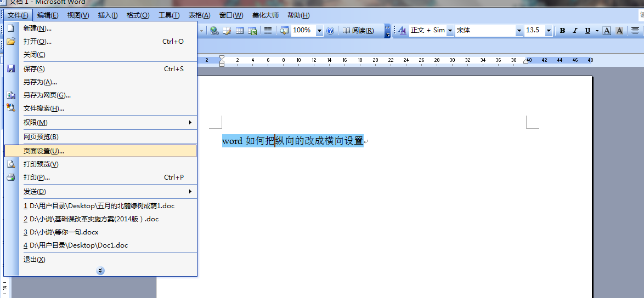
Task: Click the first-line indent marker on ruler
Action: coord(222,58)
